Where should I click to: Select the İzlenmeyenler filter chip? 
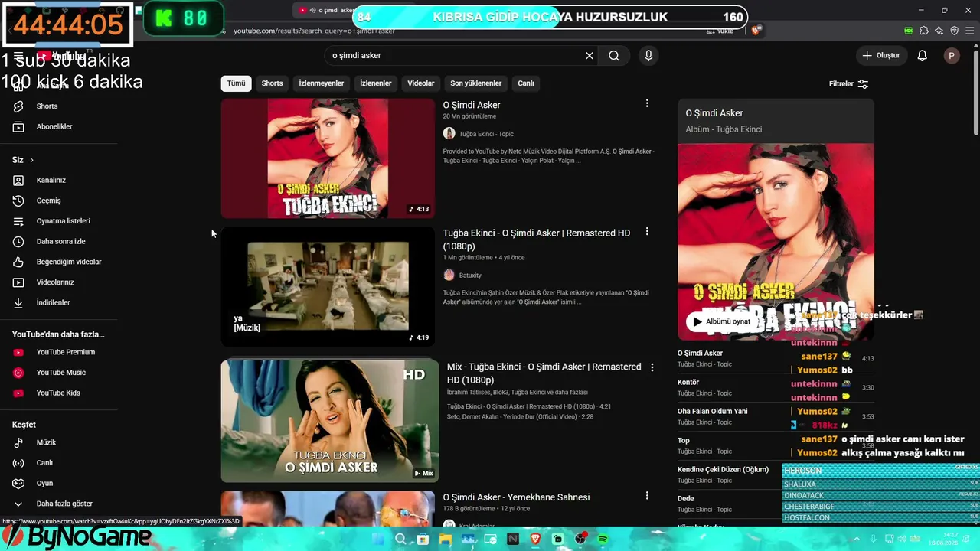tap(322, 83)
